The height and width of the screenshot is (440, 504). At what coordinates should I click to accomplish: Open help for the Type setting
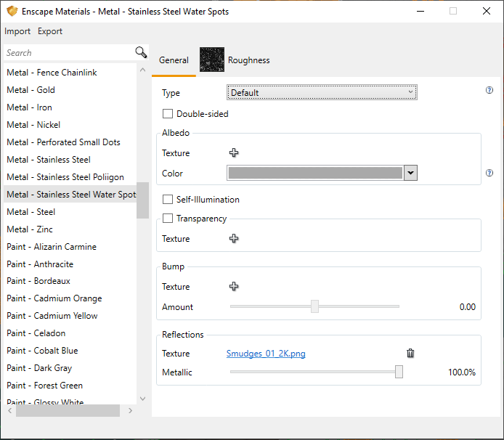tap(489, 90)
